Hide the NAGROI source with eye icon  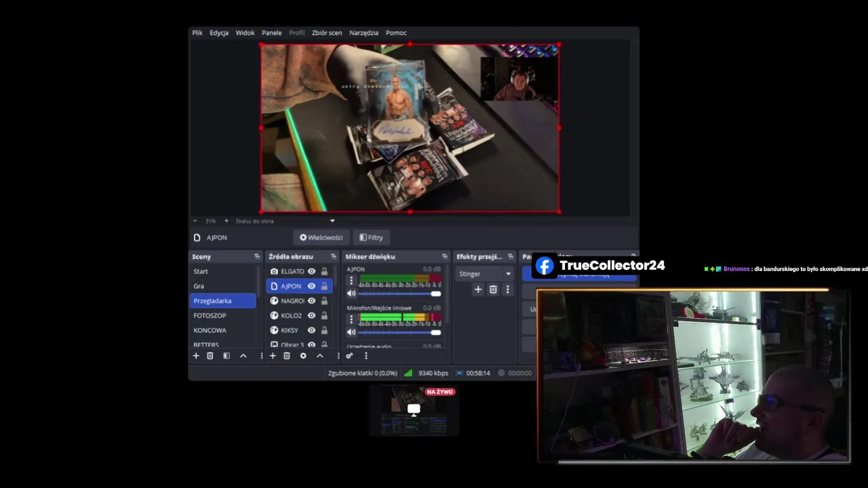311,301
